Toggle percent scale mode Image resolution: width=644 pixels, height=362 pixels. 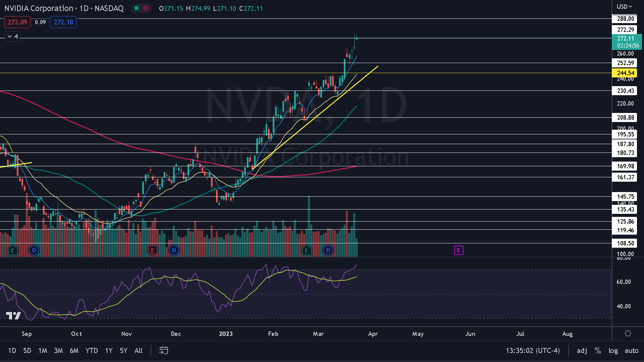click(x=598, y=351)
